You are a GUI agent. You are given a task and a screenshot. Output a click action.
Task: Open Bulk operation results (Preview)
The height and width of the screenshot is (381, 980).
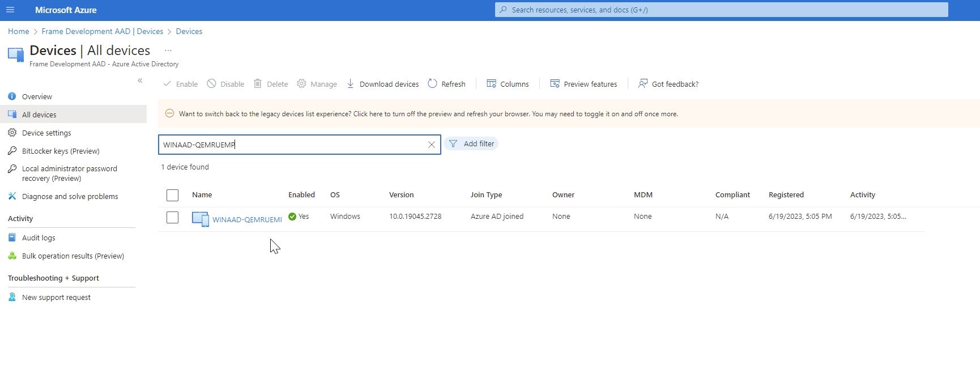(74, 256)
